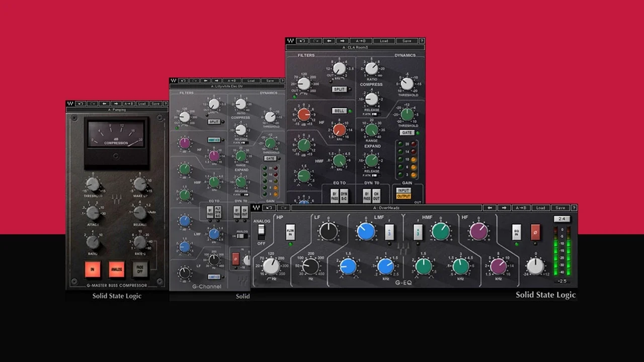Click the Threshold knob on G-Master Buss Compressor
644x362 pixels.
click(93, 184)
